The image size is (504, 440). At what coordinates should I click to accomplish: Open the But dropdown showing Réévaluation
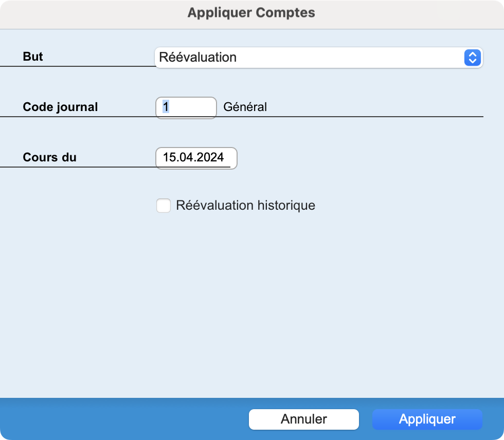(318, 58)
